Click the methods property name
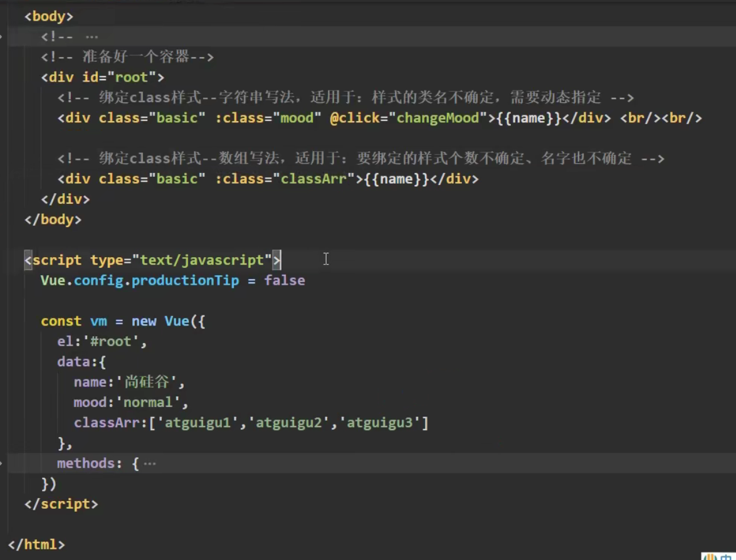This screenshot has width=736, height=560. click(86, 464)
